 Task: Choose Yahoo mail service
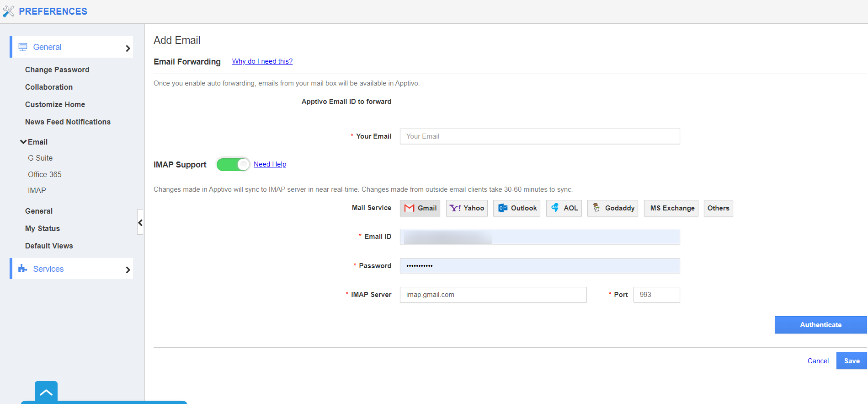click(467, 208)
